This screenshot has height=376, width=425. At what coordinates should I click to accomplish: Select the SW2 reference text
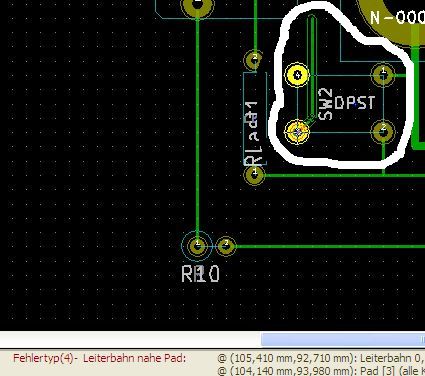pyautogui.click(x=325, y=104)
